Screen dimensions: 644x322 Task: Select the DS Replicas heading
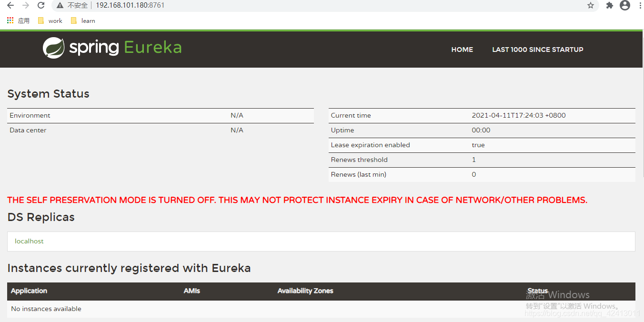[x=41, y=217]
